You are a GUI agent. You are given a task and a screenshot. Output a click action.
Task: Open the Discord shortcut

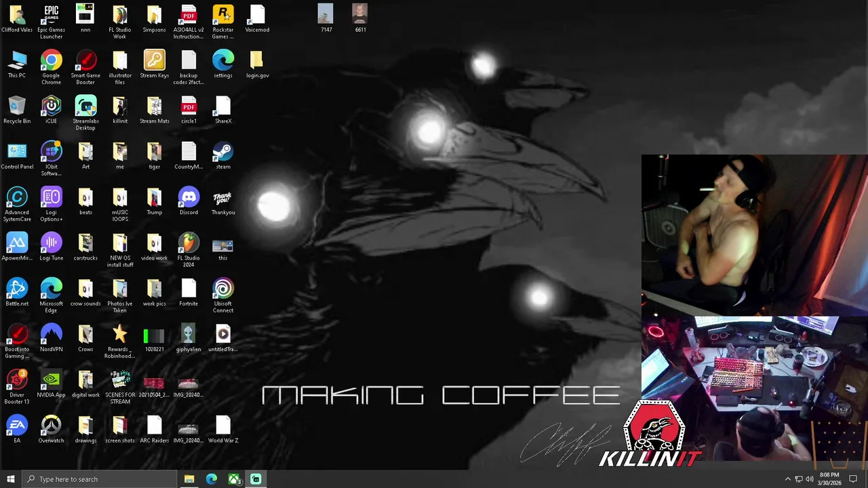[x=189, y=201]
